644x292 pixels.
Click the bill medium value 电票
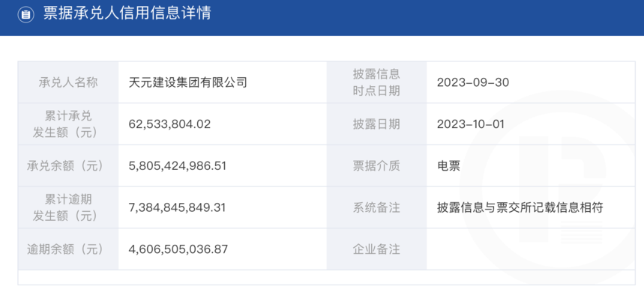[448, 165]
